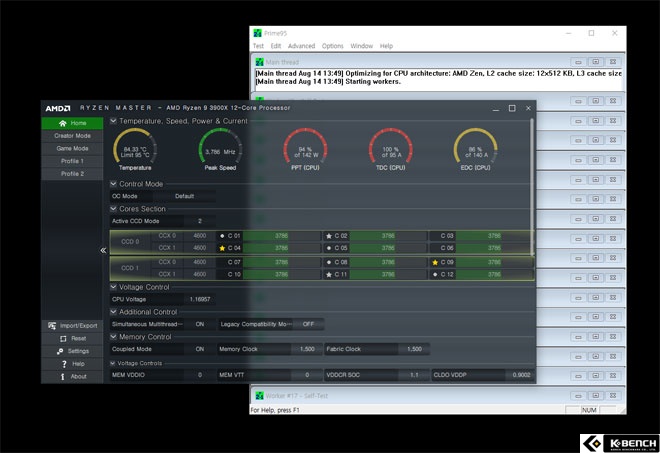
Task: Maximize the Worker #17 Self-Test window
Action: pos(596,396)
